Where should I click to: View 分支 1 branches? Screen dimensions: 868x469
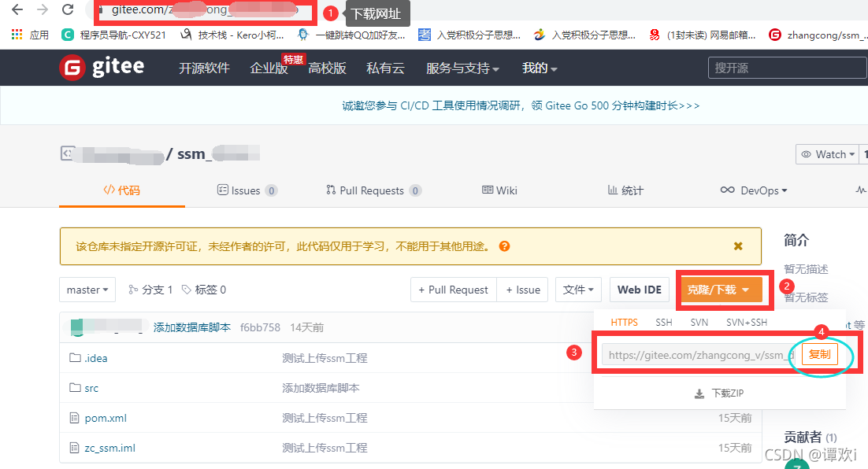tap(150, 290)
